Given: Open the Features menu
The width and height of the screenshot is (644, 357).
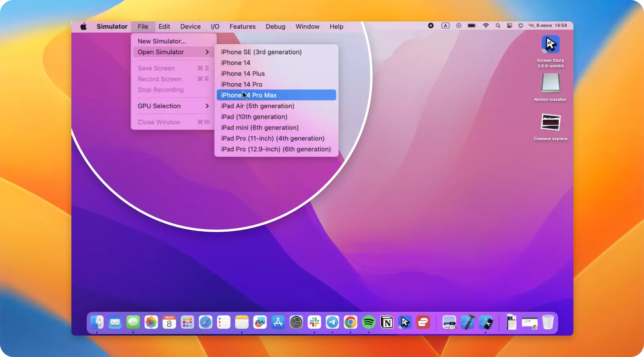Looking at the screenshot, I should pos(242,27).
